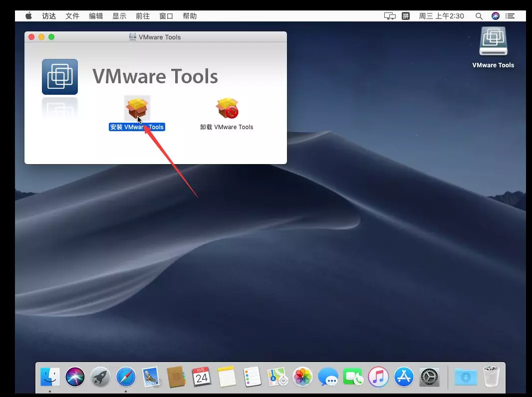Screen dimensions: 532x397
Task: Click the clock showing 周三 上午2:30
Action: (x=441, y=16)
